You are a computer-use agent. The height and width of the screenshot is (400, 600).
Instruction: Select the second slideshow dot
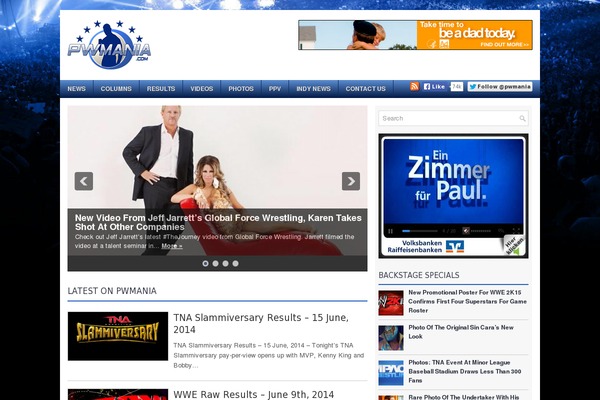point(215,263)
